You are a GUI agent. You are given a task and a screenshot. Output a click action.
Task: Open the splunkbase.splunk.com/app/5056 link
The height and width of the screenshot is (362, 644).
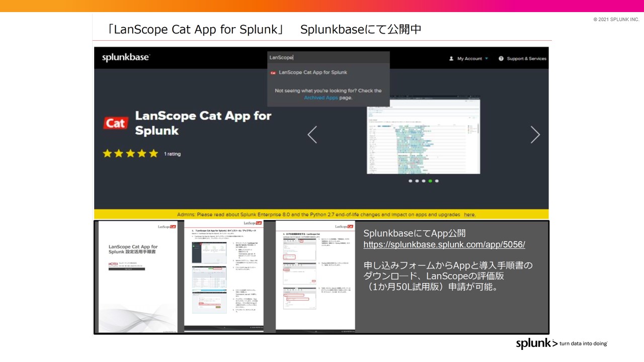[x=444, y=245]
